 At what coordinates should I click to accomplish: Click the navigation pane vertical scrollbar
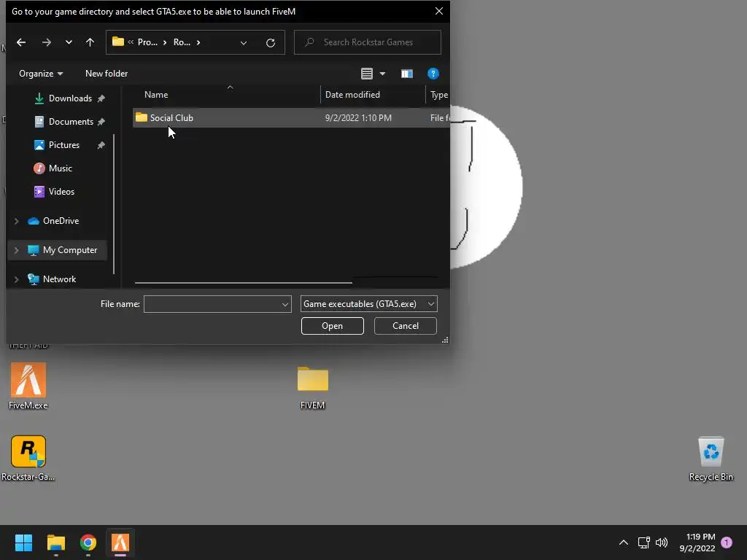[114, 204]
